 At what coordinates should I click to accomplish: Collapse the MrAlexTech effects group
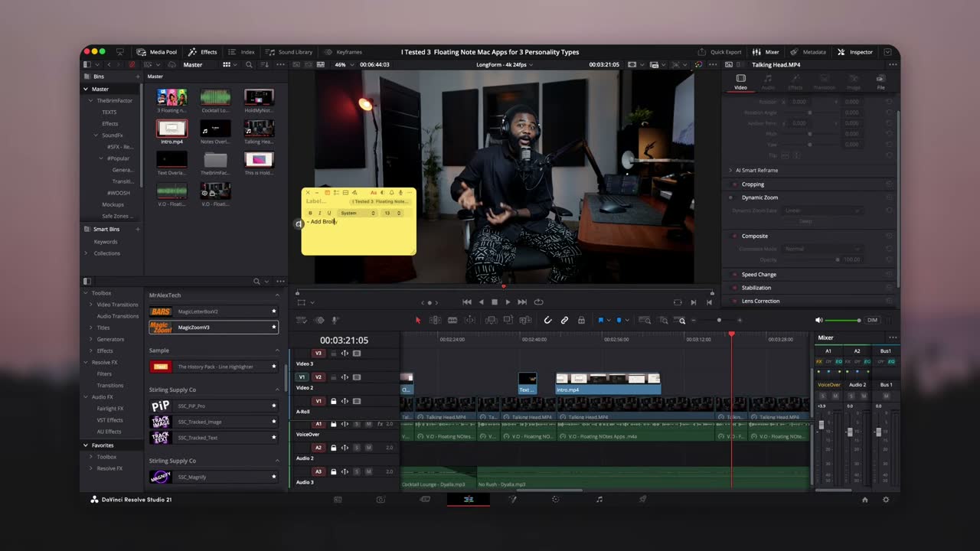(x=277, y=295)
